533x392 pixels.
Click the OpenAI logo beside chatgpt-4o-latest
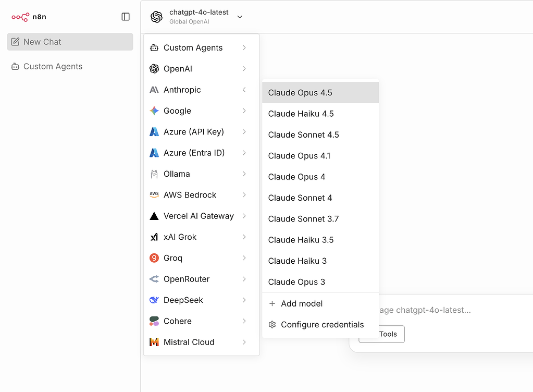pyautogui.click(x=156, y=17)
